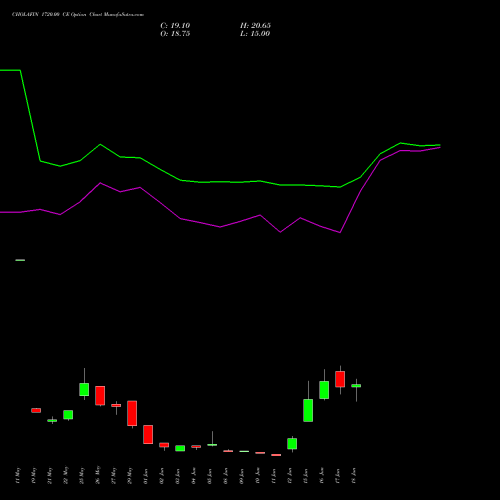Click the 29 May date label
This screenshot has width=500, height=500.
click(130, 476)
